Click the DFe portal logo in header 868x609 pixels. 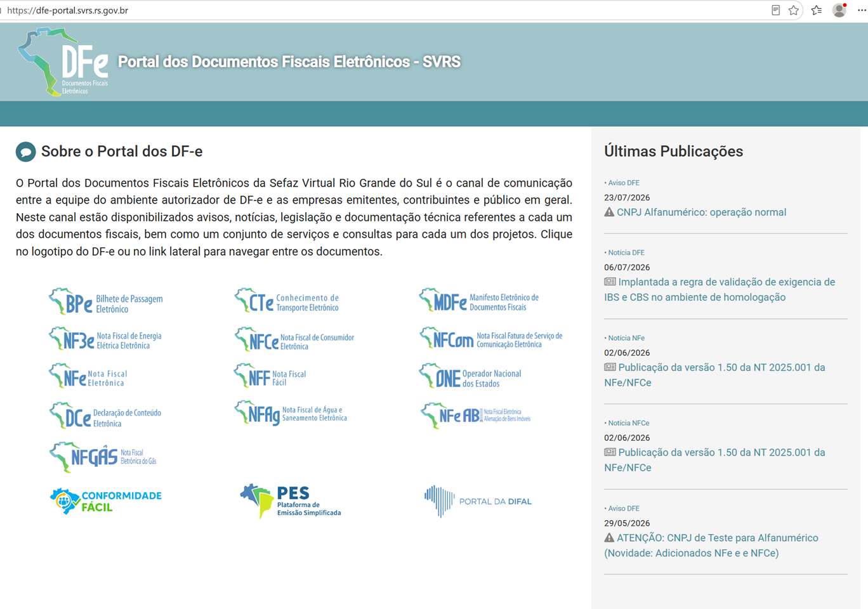tap(63, 62)
